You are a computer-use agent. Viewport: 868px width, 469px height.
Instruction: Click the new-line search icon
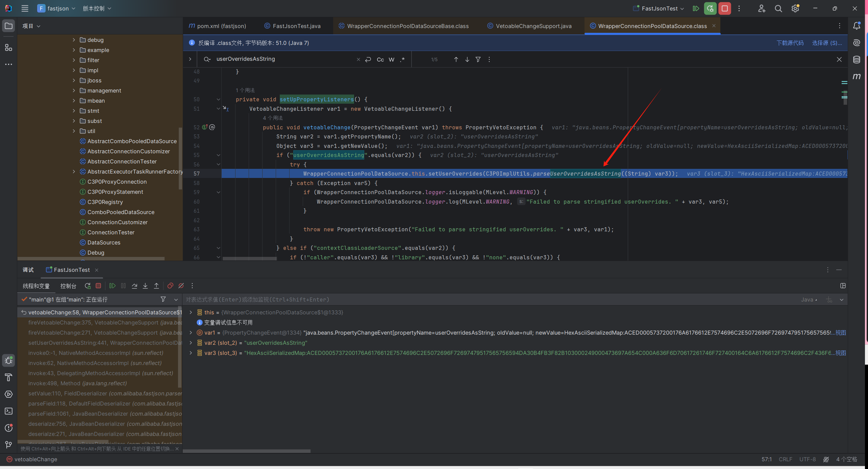368,59
